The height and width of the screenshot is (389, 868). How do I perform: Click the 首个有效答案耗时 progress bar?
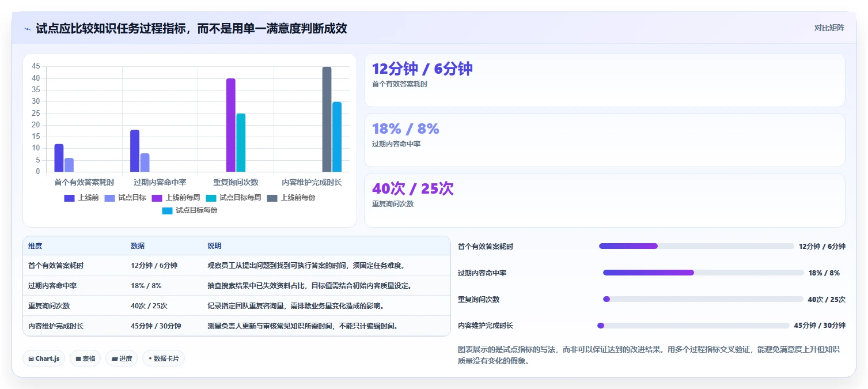click(x=696, y=246)
